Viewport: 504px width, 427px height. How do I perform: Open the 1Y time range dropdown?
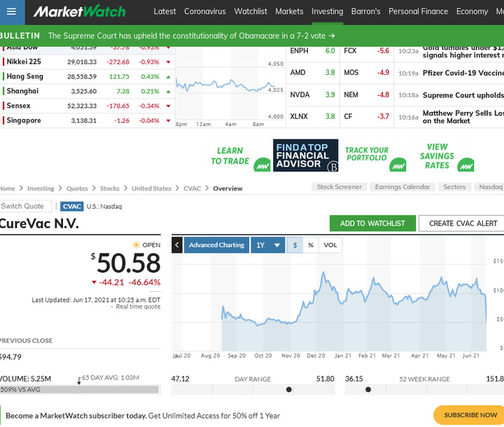[x=267, y=245]
